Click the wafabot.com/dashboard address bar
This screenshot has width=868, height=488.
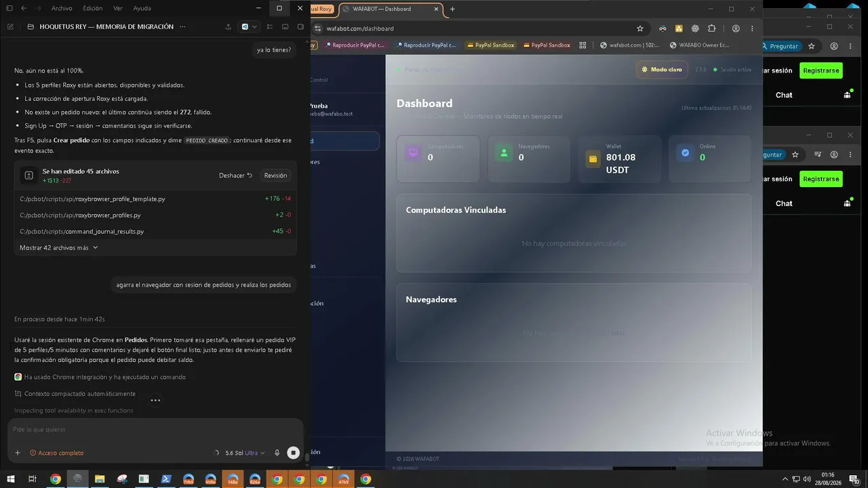coord(475,28)
